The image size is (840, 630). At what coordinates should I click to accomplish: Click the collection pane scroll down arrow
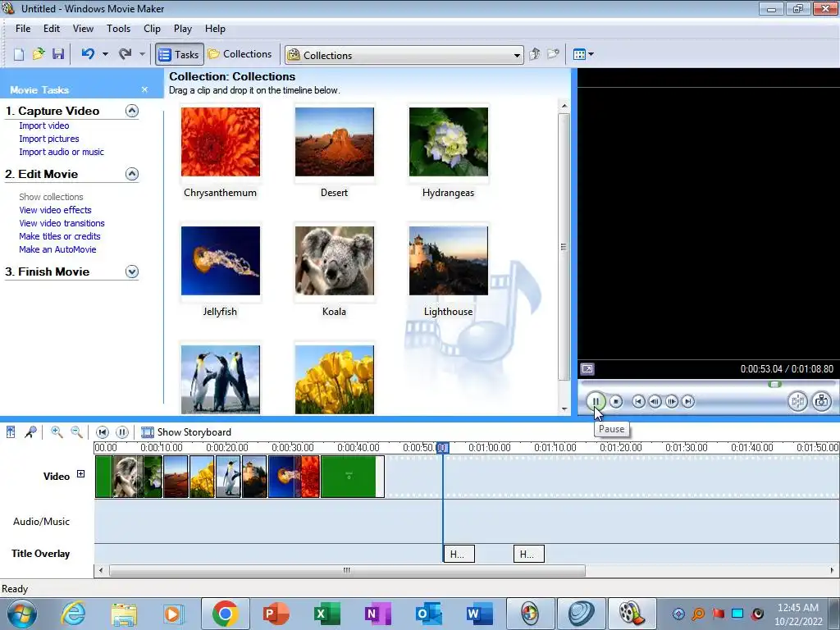pos(564,409)
